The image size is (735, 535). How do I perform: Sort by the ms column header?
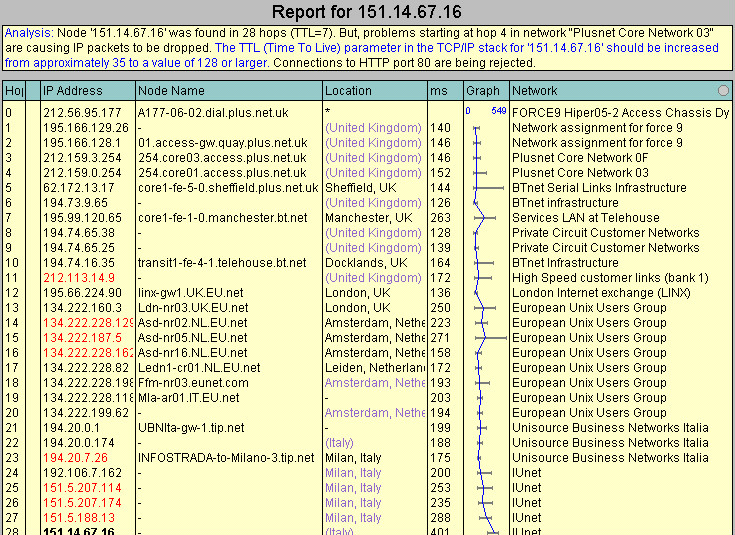click(445, 90)
